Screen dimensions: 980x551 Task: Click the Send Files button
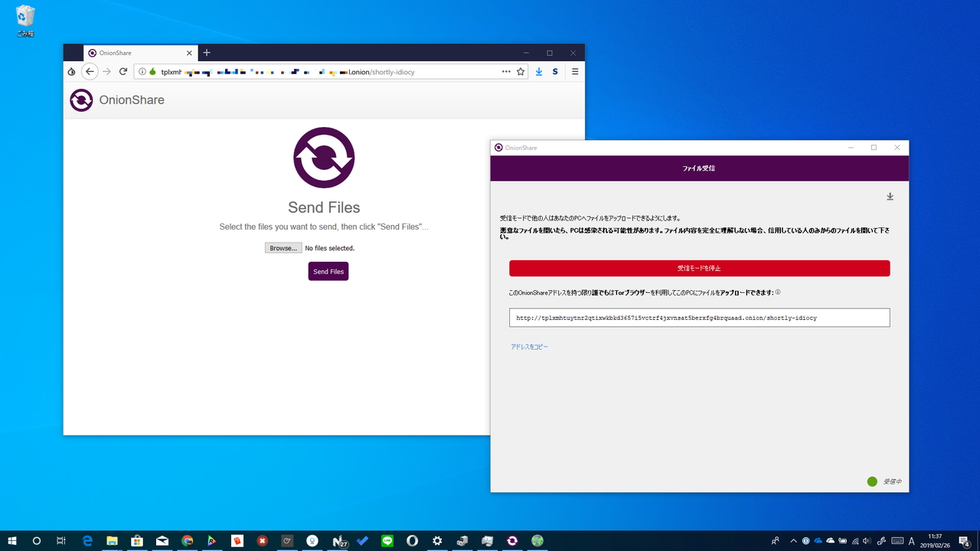click(x=328, y=271)
